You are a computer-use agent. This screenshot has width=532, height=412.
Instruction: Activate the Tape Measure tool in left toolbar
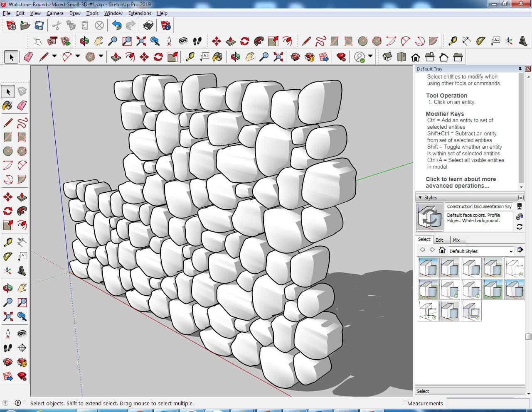click(7, 242)
